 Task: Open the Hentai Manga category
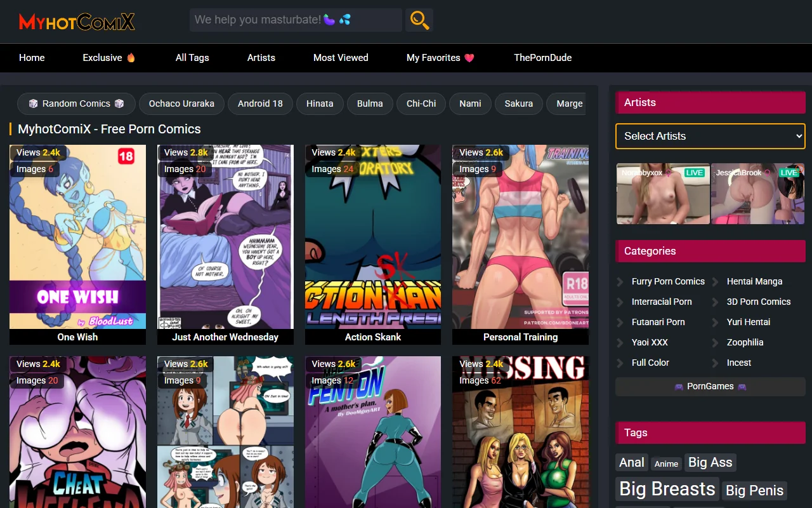754,281
